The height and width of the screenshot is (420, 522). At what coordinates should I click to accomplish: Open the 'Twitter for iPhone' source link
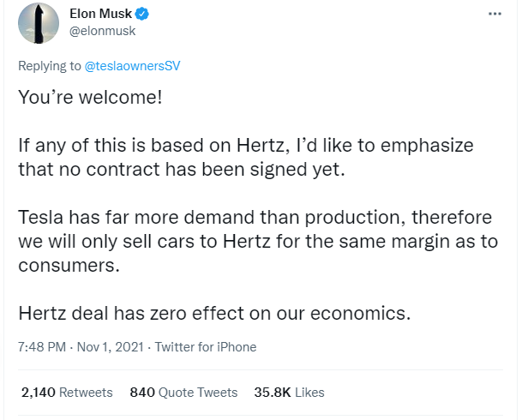tap(206, 347)
